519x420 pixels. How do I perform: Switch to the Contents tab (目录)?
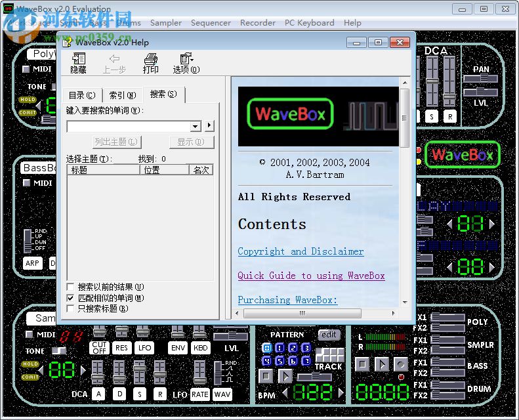[x=82, y=95]
